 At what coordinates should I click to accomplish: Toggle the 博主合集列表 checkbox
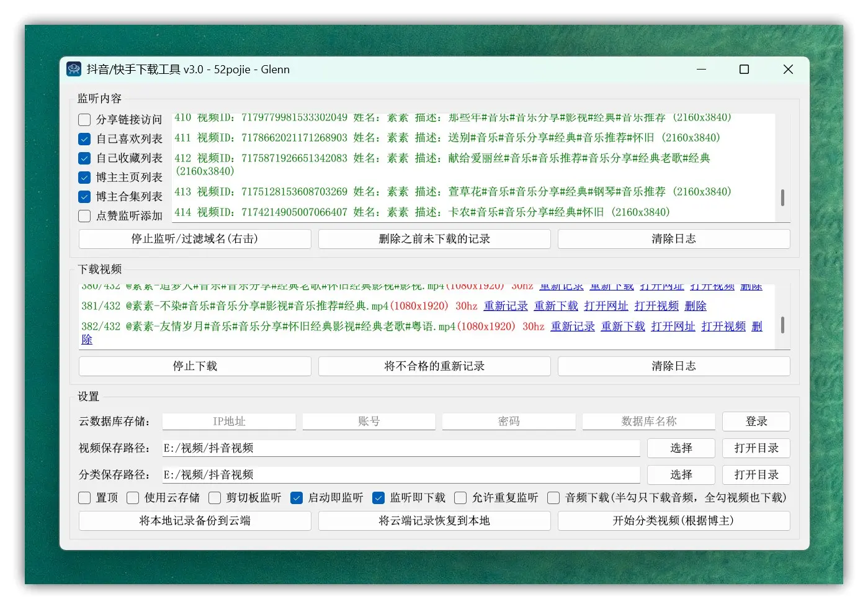84,197
